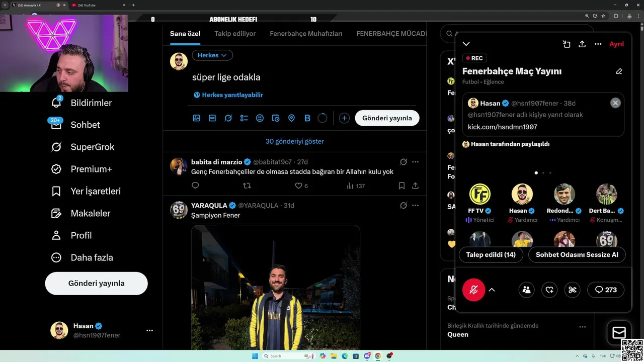This screenshot has width=644, height=362.
Task: Share babita di marzio's post
Action: coord(415,186)
